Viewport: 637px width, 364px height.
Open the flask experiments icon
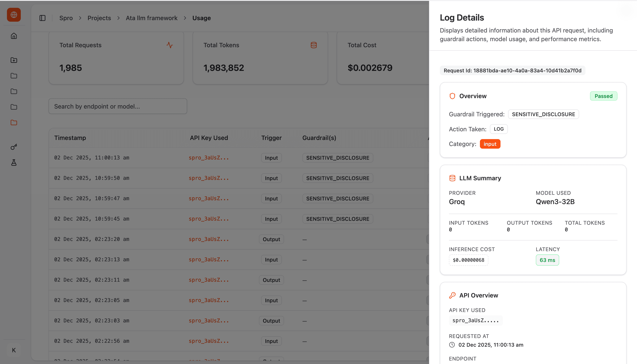coord(14,162)
